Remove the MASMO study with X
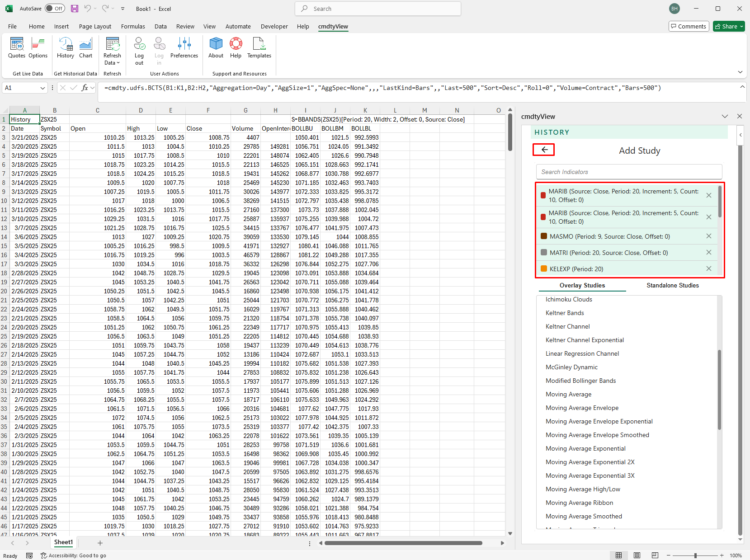The height and width of the screenshot is (560, 750). pos(709,236)
